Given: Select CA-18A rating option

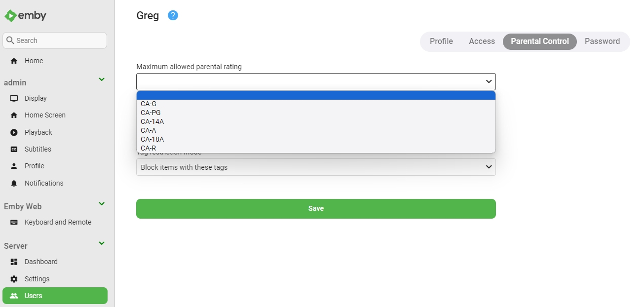Looking at the screenshot, I should point(316,139).
